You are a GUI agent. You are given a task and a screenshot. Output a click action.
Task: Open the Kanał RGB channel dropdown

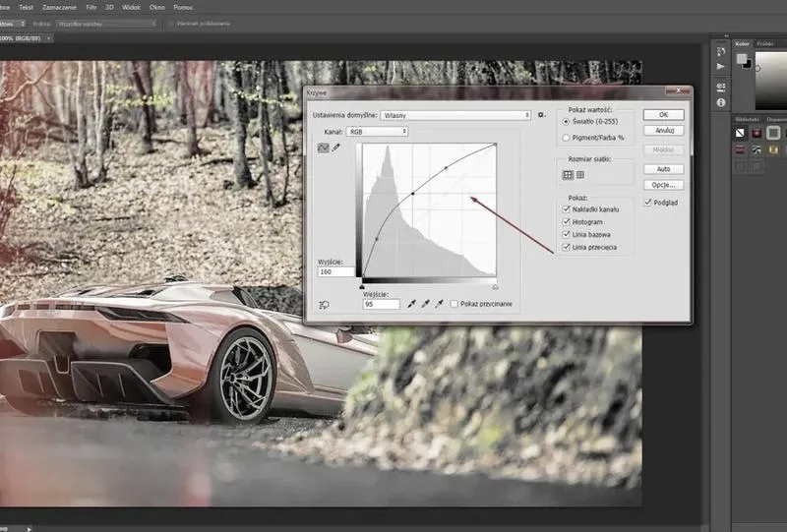tap(377, 132)
